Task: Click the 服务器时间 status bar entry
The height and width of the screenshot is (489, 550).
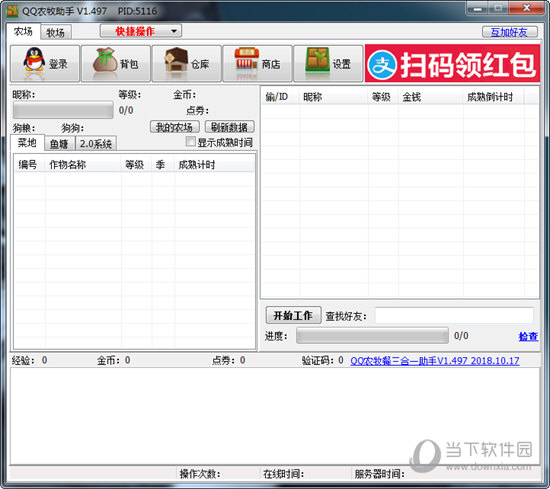Action: [379, 474]
